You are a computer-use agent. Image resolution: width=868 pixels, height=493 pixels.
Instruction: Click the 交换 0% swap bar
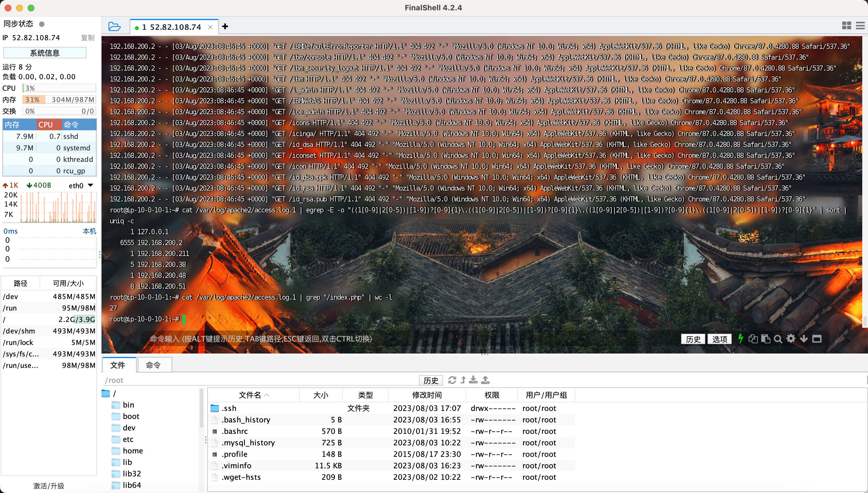point(59,111)
